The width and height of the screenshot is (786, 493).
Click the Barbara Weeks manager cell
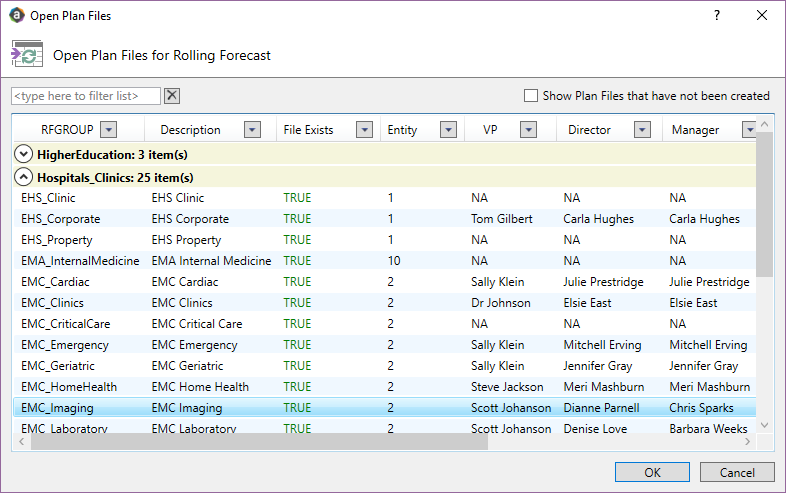[x=708, y=428]
